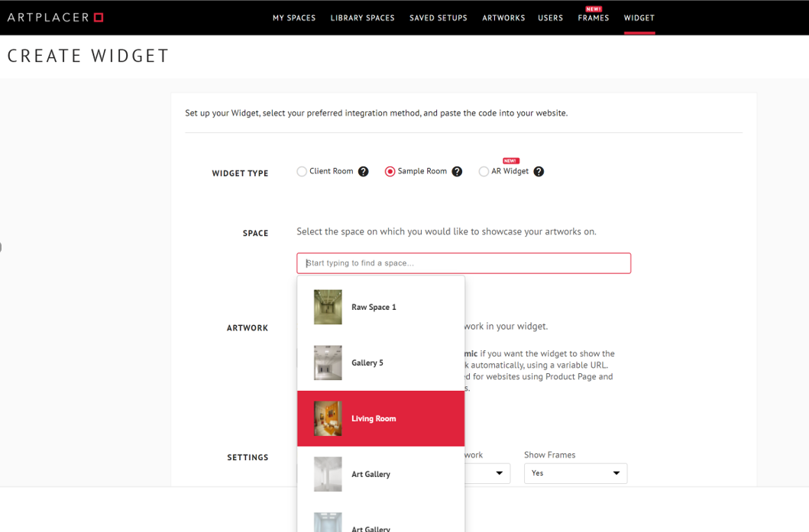Open the help icon next to Sample Room
809x532 pixels.
tap(457, 172)
